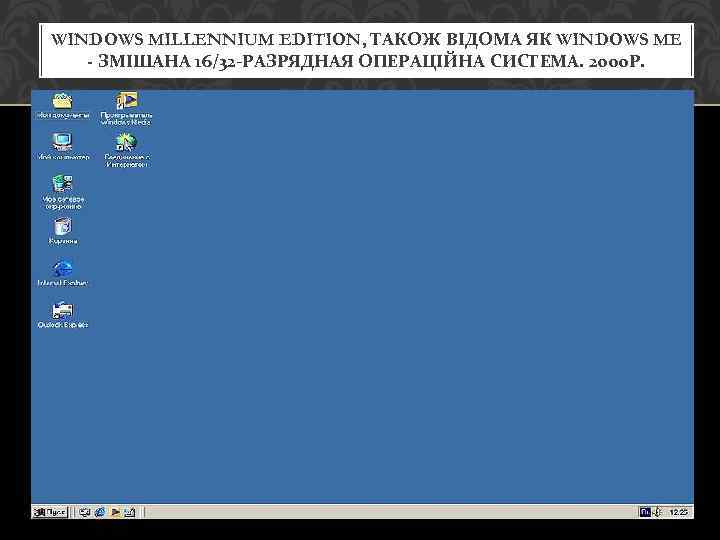This screenshot has height=540, width=720.
Task: Launch Media Player from Quick Launch
Action: click(115, 512)
